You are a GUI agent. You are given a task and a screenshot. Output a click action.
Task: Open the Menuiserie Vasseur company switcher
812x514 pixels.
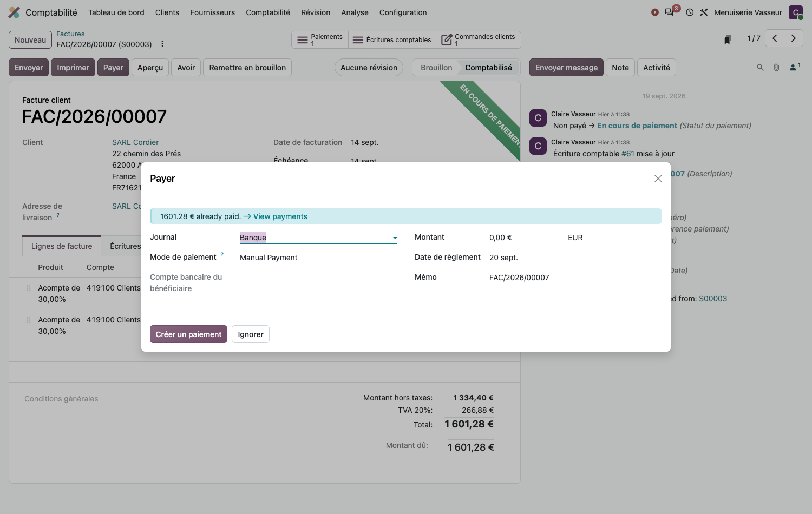[748, 12]
